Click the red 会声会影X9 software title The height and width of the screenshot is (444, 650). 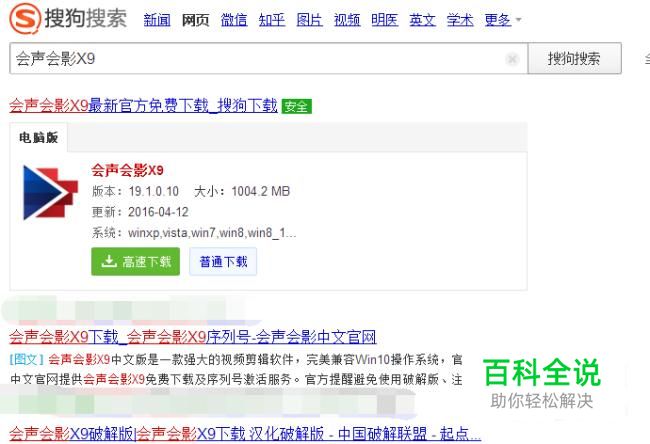tap(127, 170)
